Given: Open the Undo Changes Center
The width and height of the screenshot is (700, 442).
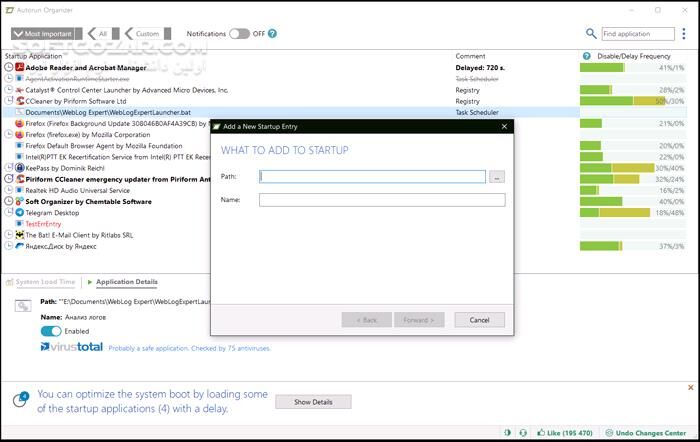Looking at the screenshot, I should pyautogui.click(x=649, y=433).
